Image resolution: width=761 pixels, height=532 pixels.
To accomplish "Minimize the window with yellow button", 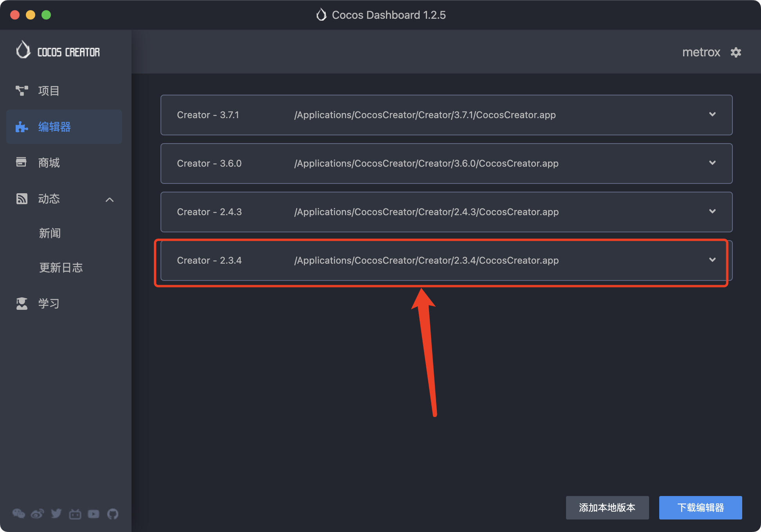I will pyautogui.click(x=31, y=15).
